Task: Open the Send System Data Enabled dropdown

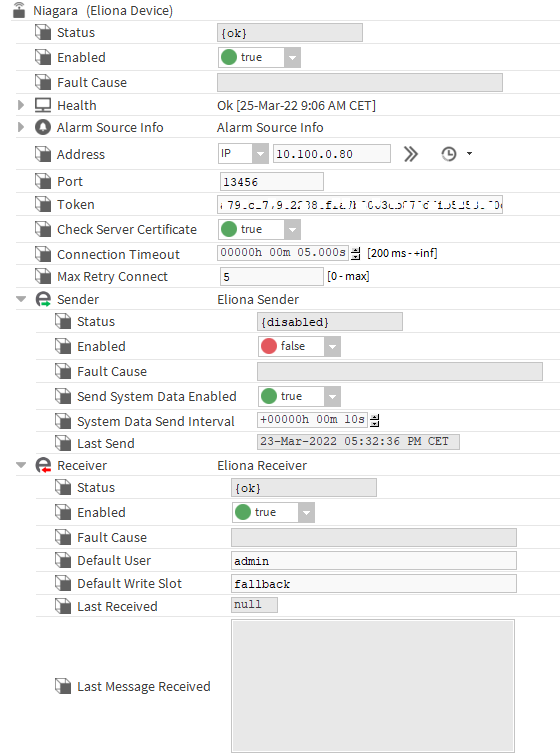Action: tap(299, 397)
